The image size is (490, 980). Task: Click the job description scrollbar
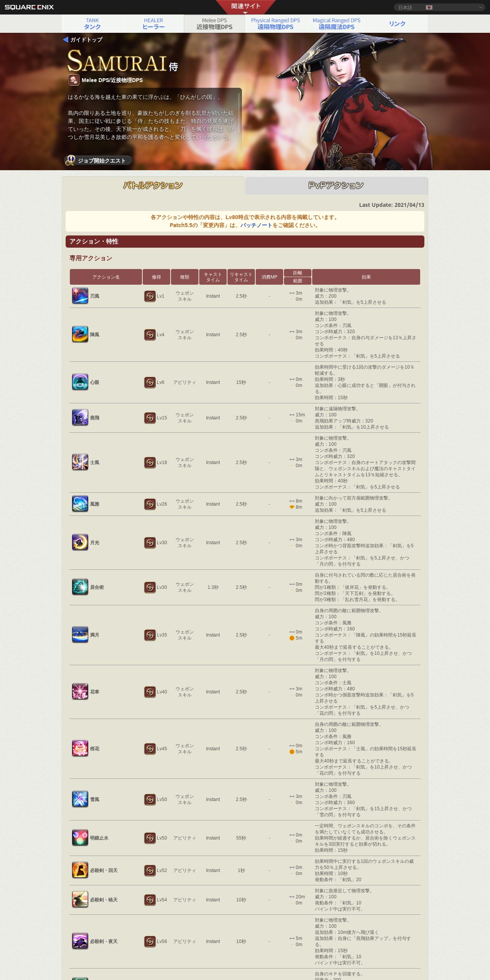point(239,113)
